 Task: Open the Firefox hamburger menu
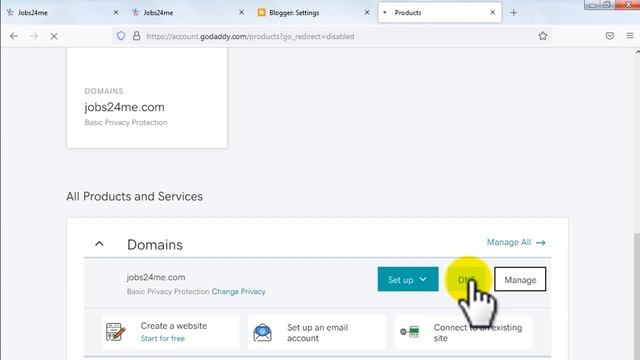pos(630,36)
